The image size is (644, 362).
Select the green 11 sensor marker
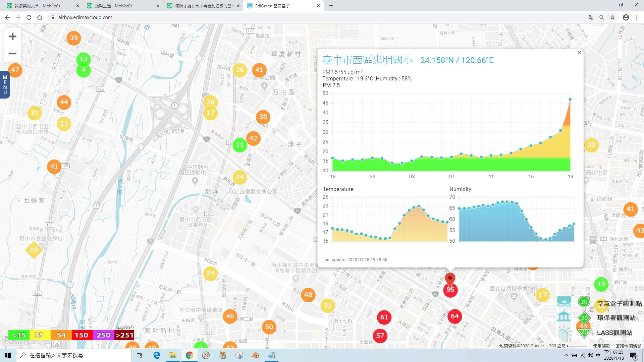239,145
